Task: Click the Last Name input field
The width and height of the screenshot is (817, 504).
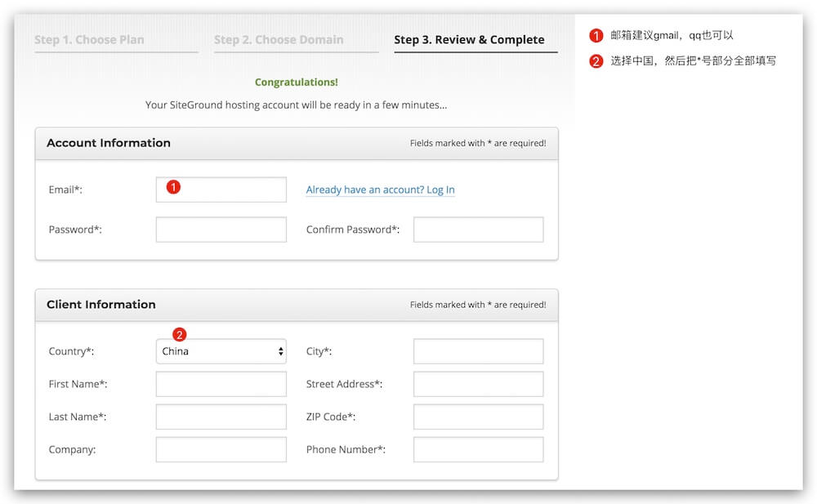Action: click(221, 417)
